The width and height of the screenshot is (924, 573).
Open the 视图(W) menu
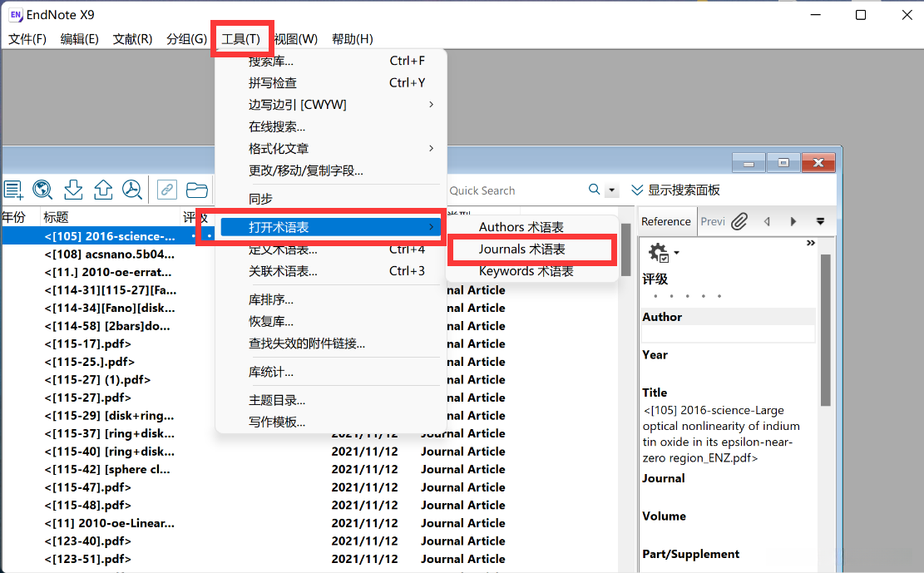pyautogui.click(x=296, y=39)
